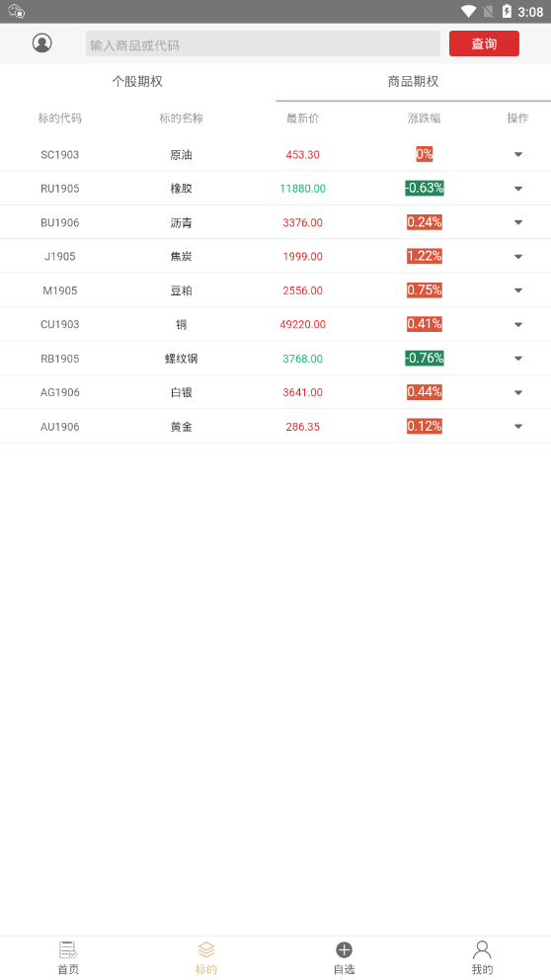Screen dimensions: 551x980
Task: Tap the Wi-Fi status icon
Action: click(x=468, y=11)
